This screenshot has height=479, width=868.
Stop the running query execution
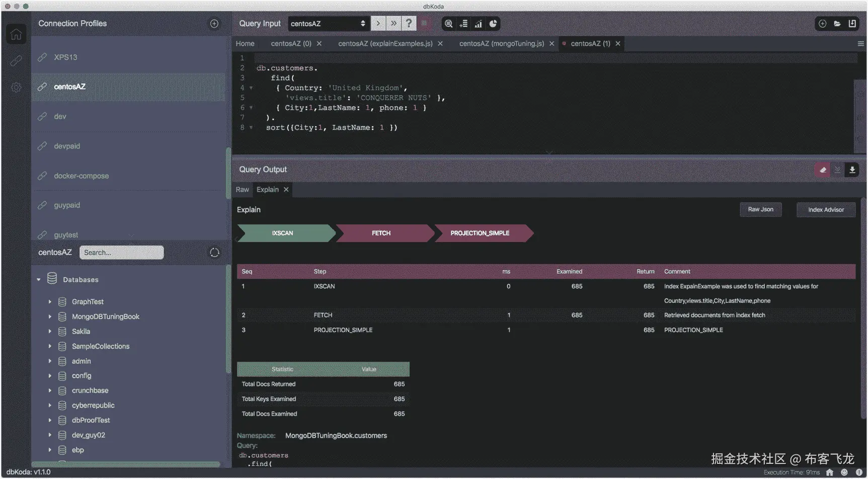point(424,24)
